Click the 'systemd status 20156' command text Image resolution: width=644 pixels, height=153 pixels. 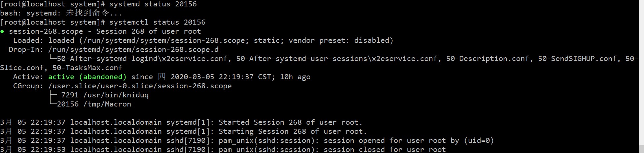pos(153,4)
